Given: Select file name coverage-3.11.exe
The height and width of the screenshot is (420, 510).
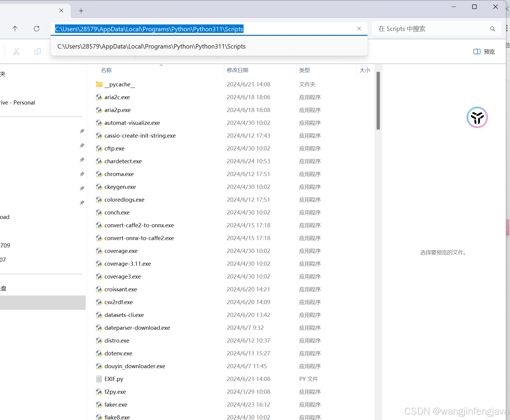Looking at the screenshot, I should click(128, 264).
